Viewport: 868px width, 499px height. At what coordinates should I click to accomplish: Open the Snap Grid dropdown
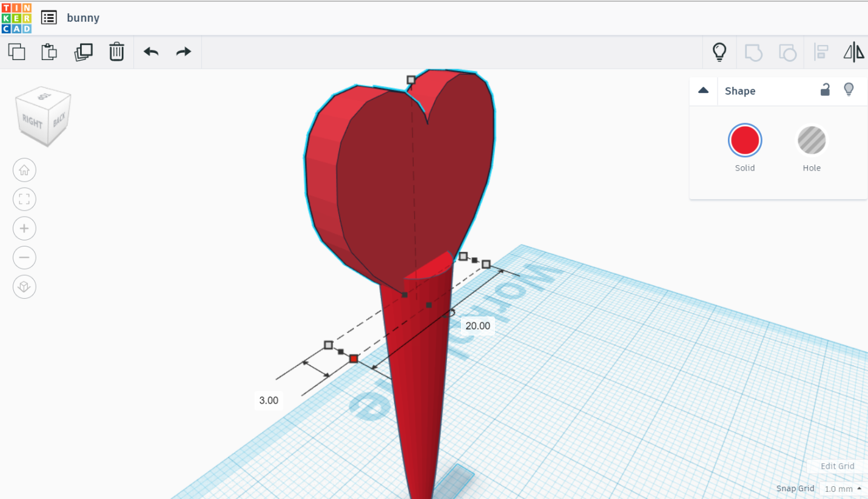(843, 489)
